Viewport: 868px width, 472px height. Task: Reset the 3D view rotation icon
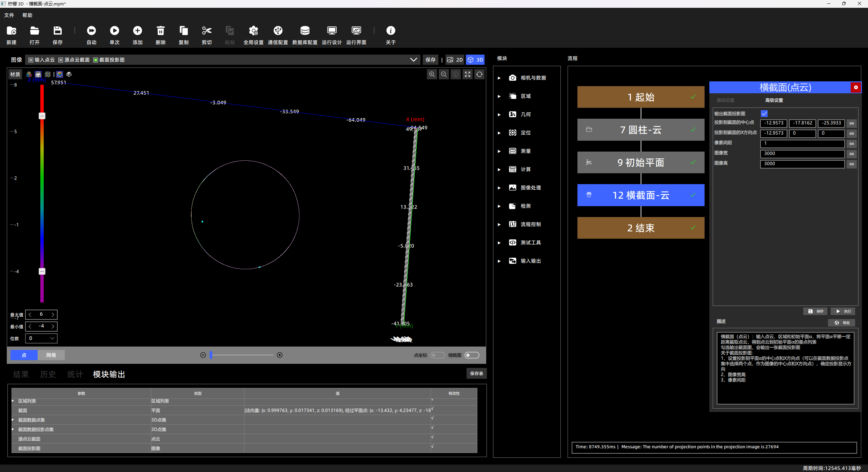(479, 74)
